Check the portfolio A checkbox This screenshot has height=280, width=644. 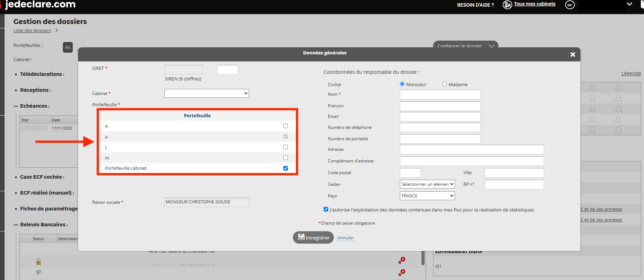click(x=285, y=126)
